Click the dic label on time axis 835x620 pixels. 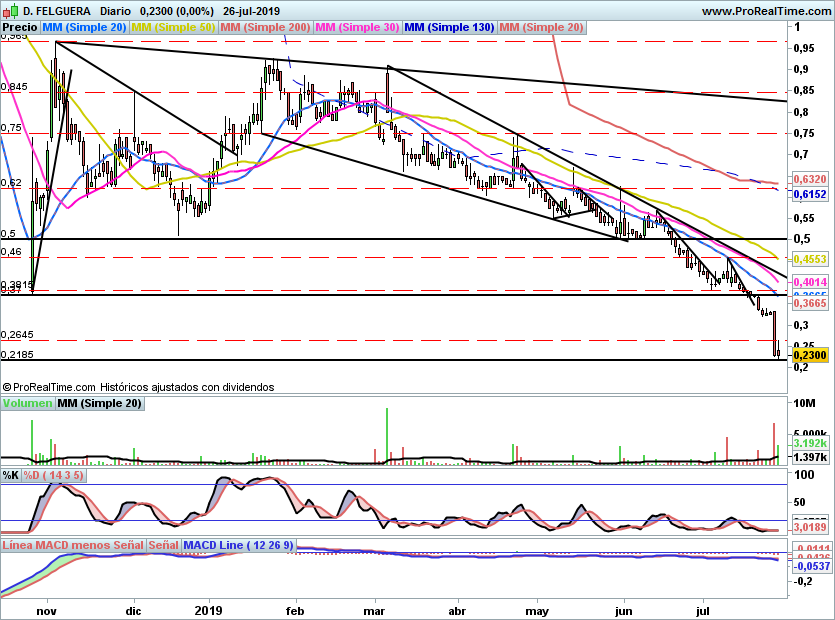(x=133, y=611)
